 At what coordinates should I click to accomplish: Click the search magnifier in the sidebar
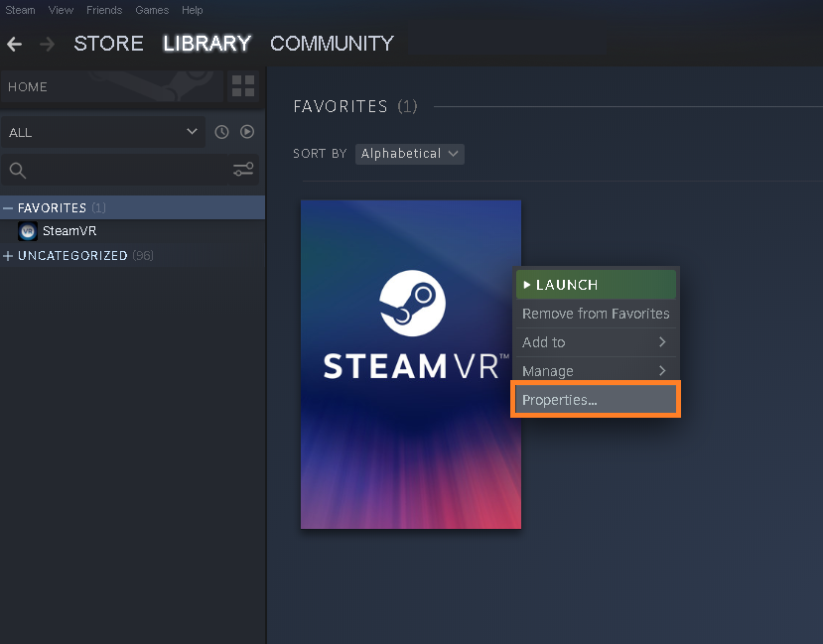[x=17, y=170]
